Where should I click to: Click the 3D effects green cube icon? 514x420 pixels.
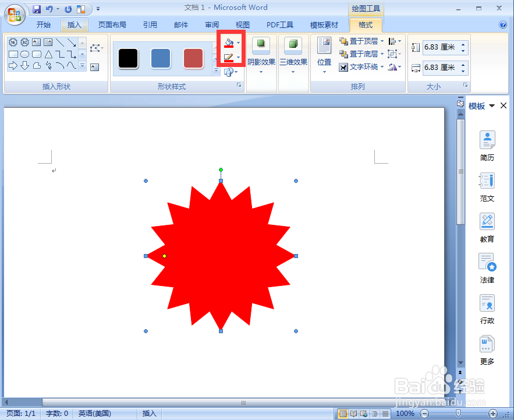tap(293, 45)
